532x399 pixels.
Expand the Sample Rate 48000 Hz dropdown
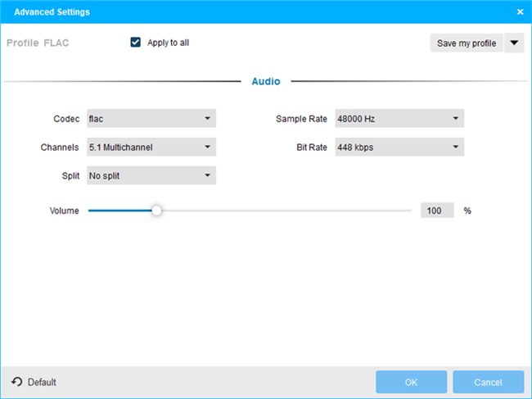pyautogui.click(x=399, y=119)
